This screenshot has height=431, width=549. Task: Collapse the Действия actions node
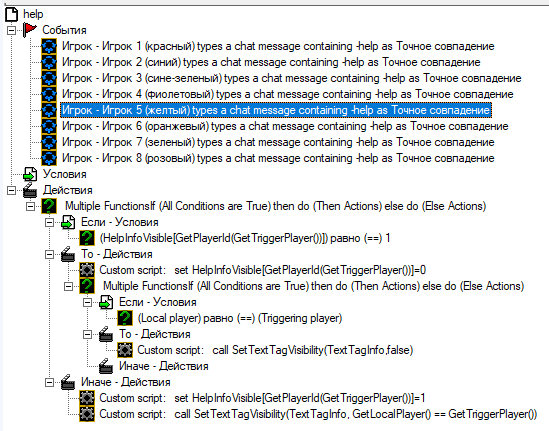click(12, 190)
